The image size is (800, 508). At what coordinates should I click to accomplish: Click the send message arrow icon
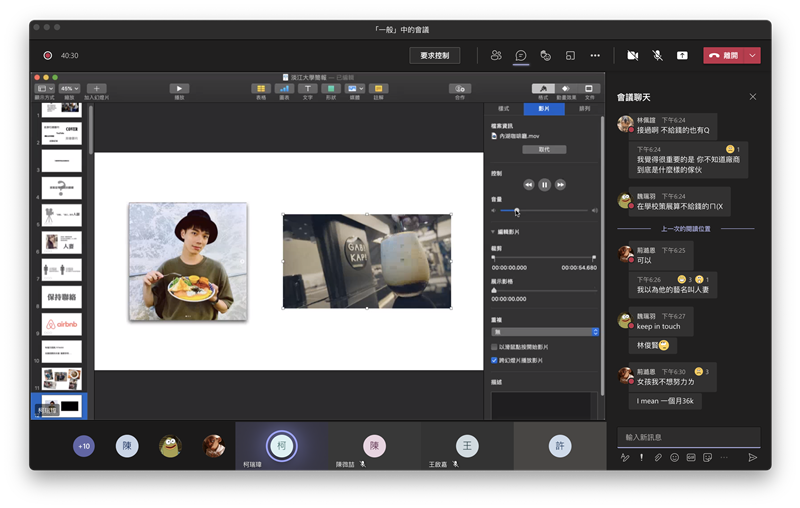pyautogui.click(x=752, y=457)
